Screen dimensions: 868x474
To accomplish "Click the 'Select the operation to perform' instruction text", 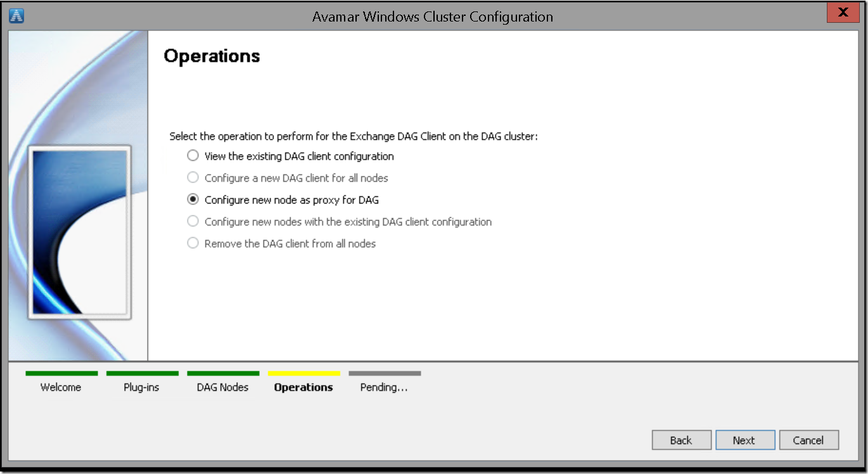I will 354,136.
